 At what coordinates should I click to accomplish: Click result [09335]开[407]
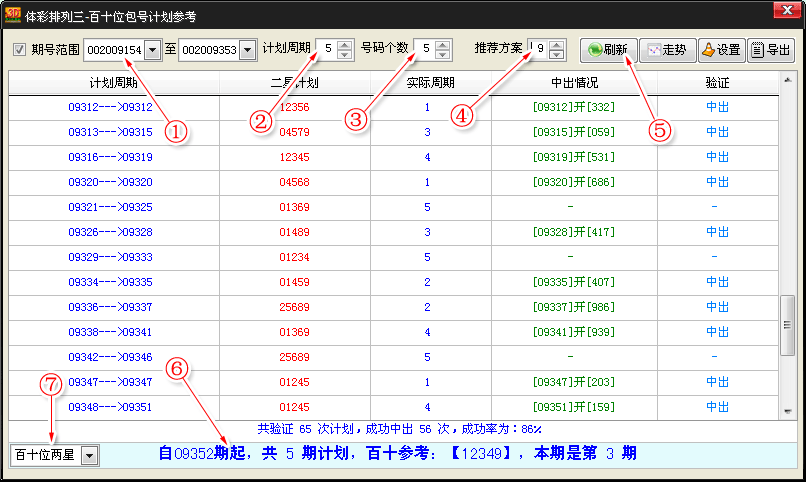click(x=574, y=282)
